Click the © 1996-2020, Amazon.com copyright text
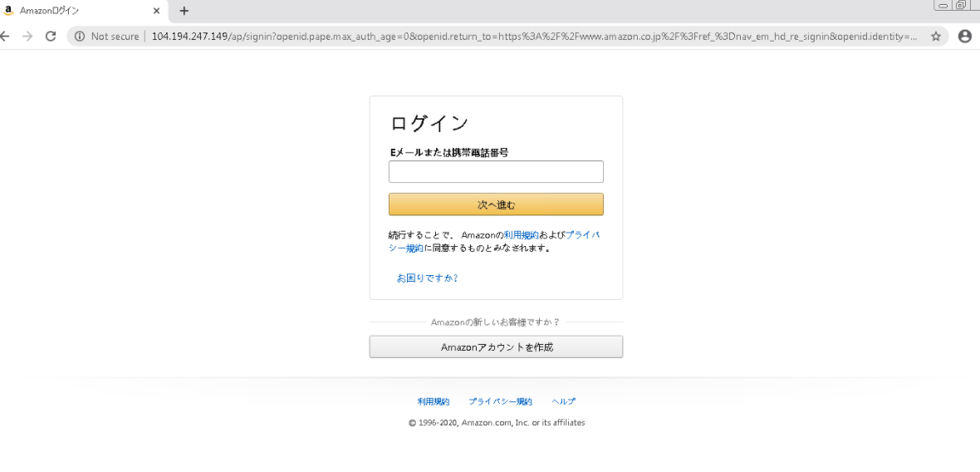Screen dimensions: 980x472 coord(497,423)
